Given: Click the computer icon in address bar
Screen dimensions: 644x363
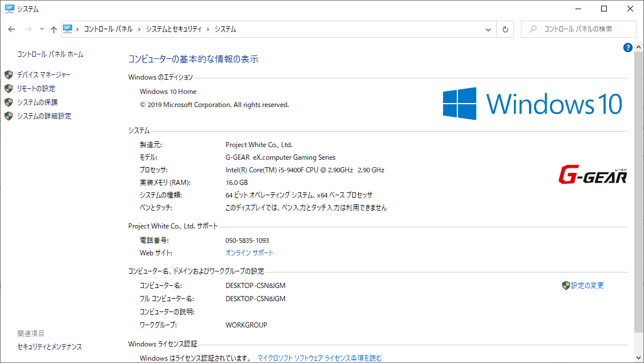Looking at the screenshot, I should point(68,29).
